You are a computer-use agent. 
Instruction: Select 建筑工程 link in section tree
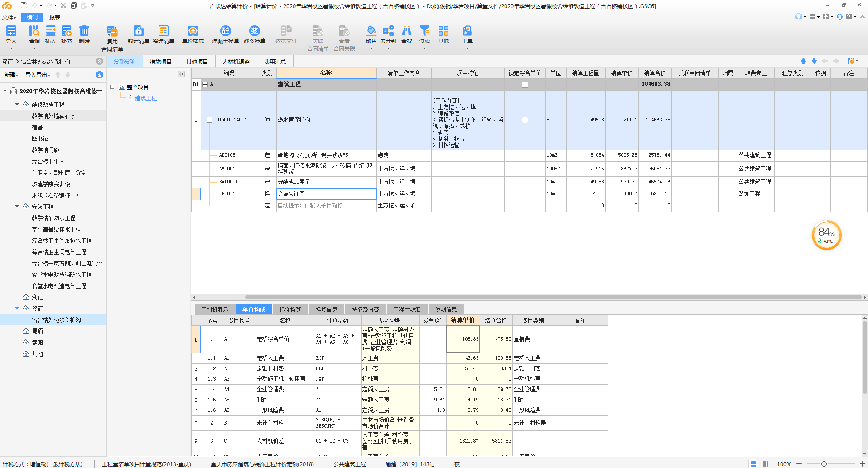pyautogui.click(x=146, y=98)
